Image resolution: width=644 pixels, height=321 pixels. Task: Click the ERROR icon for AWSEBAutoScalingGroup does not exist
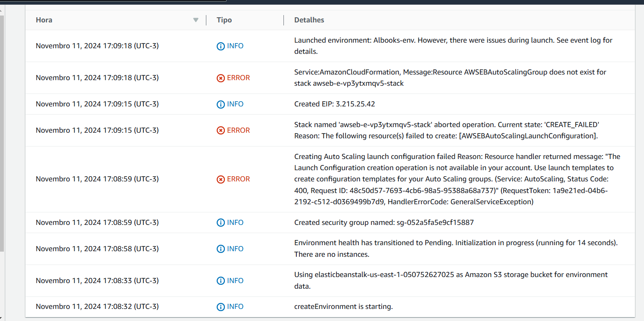point(221,78)
